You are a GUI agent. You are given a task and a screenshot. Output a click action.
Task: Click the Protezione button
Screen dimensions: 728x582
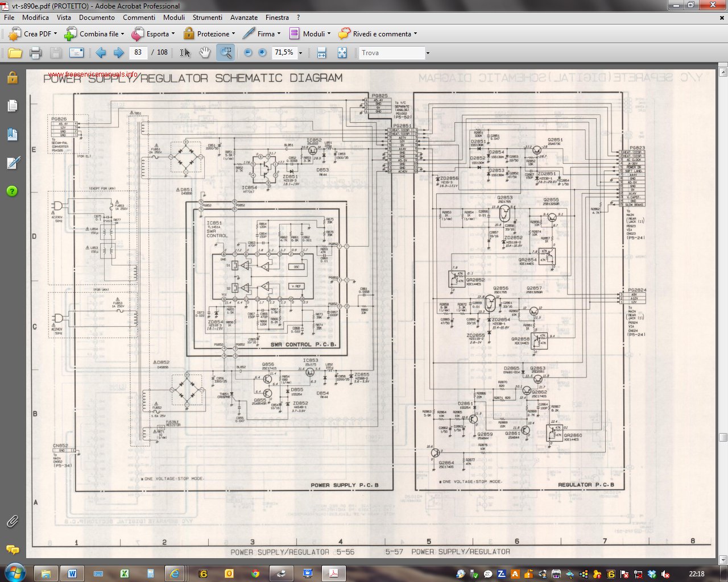pos(209,34)
